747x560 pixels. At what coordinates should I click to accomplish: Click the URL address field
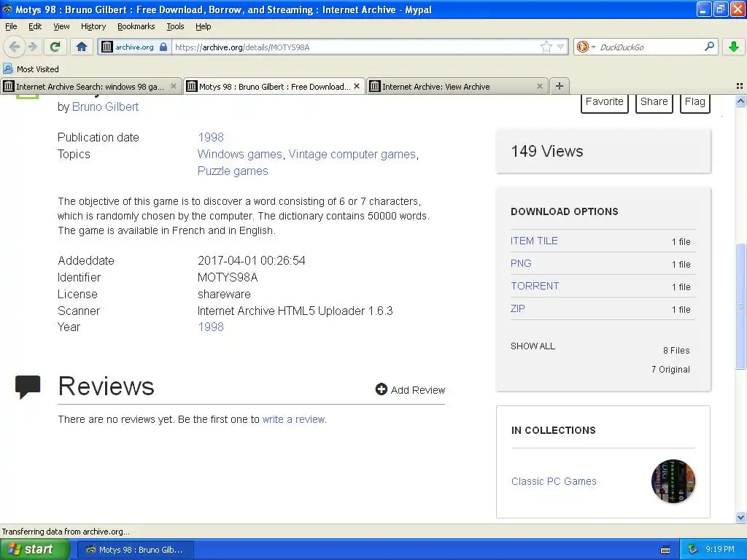tap(355, 47)
